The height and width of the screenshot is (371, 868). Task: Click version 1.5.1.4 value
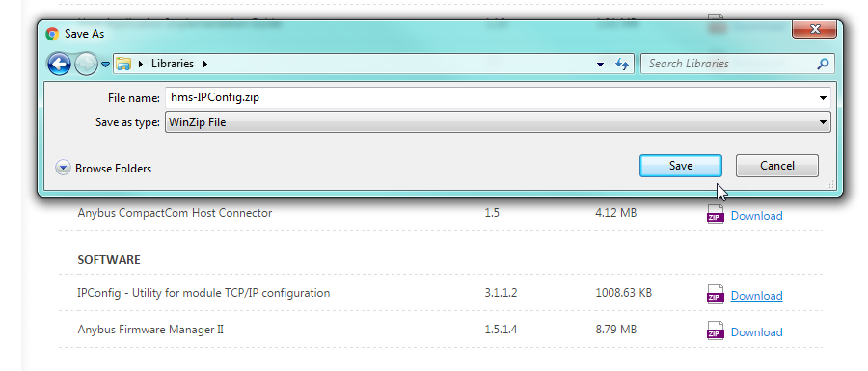[501, 330]
